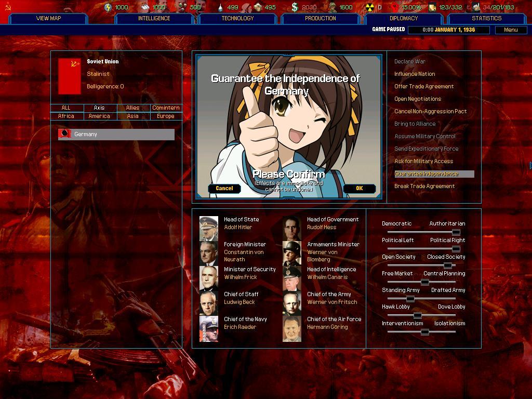
Task: Click Cancel Non-Aggression Pact
Action: [430, 111]
